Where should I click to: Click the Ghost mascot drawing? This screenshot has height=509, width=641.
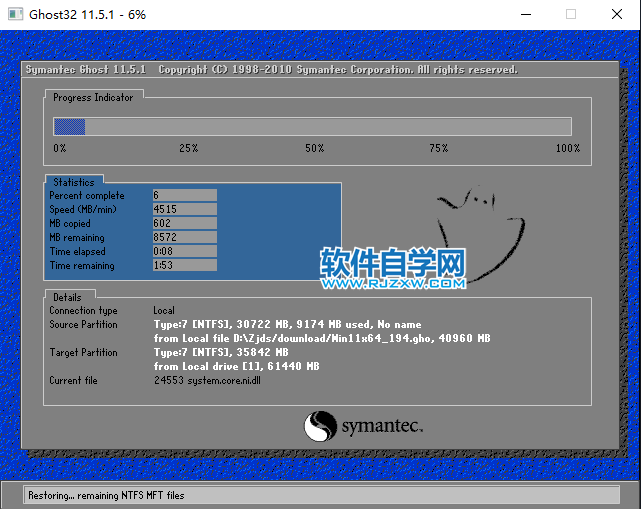(x=481, y=233)
